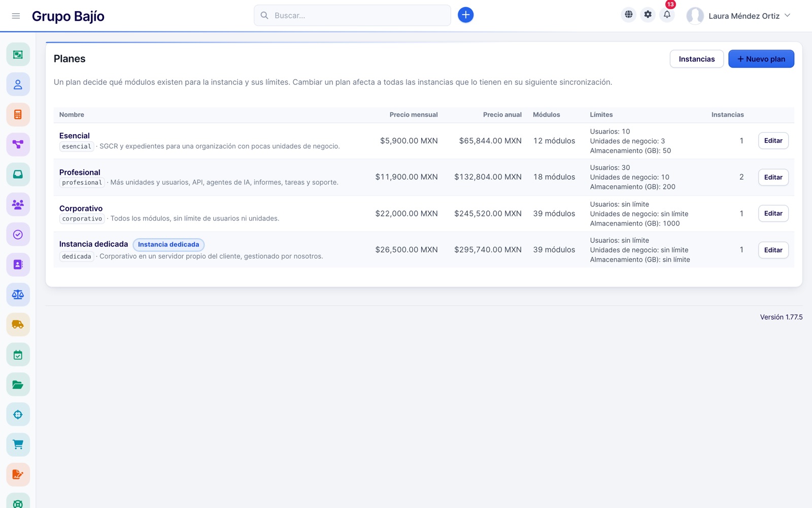
Task: Go to the Instancias page
Action: [696, 59]
